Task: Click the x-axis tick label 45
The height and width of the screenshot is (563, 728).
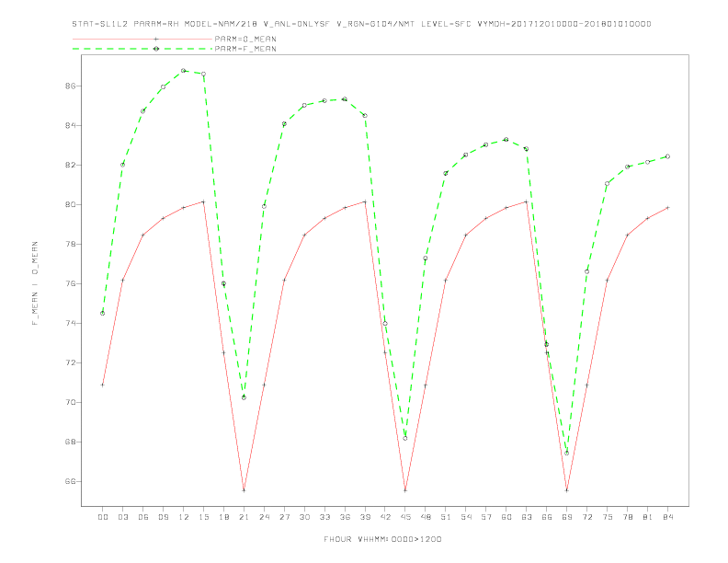Action: 405,517
